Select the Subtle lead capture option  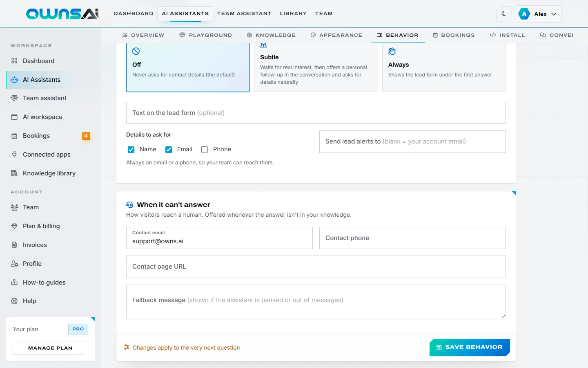coord(316,67)
